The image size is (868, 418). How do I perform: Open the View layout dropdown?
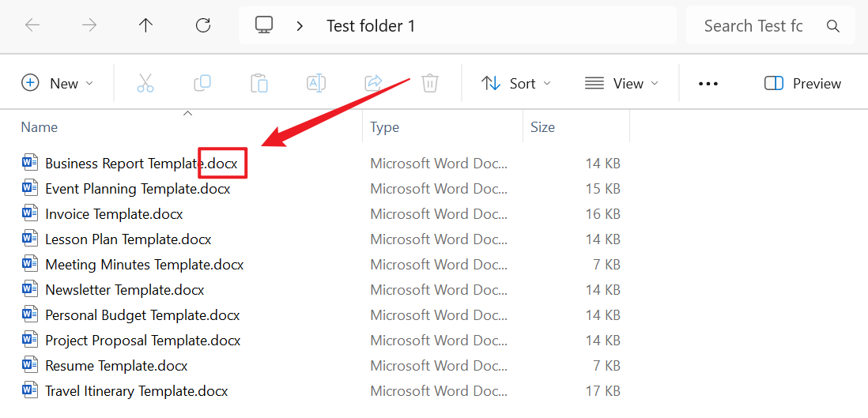pyautogui.click(x=621, y=83)
